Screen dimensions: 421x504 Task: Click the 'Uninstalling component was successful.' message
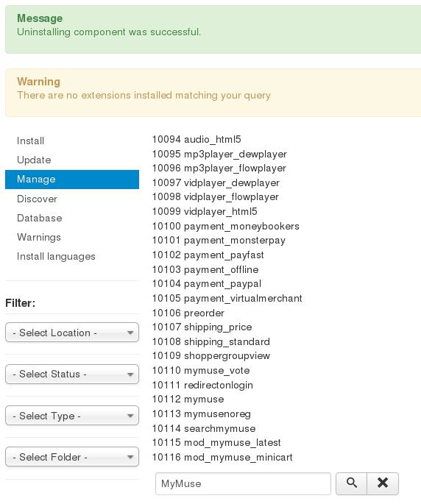coord(109,32)
